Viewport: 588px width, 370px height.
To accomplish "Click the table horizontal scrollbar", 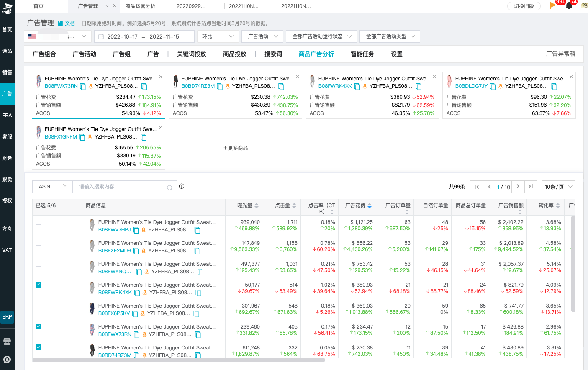I will point(179,360).
